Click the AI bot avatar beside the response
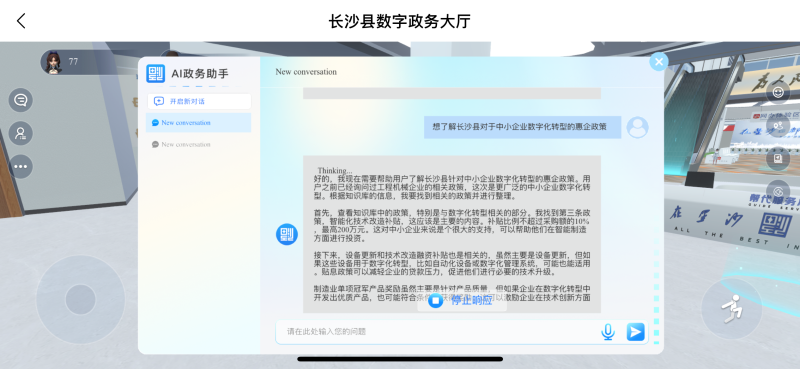800x369 pixels. 287,234
